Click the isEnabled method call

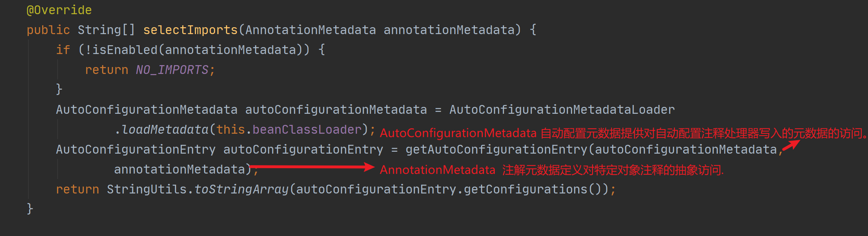tap(125, 50)
